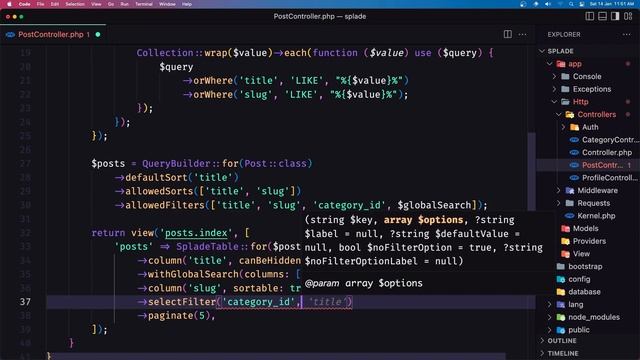This screenshot has width=640, height=360.
Task: Click the node_modules folder icon
Action: (561, 317)
